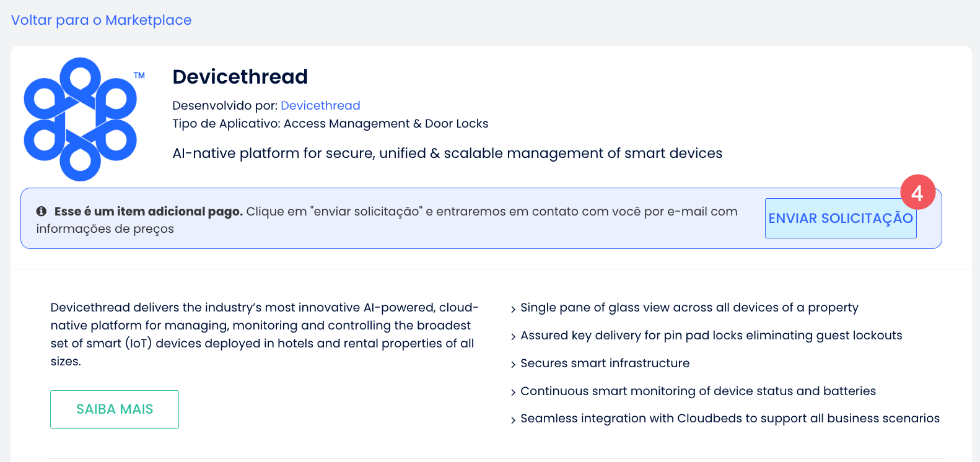Screen dimensions: 980x462
Task: Click chevron beside "Secures smart infrastructure"
Action: [x=513, y=365]
